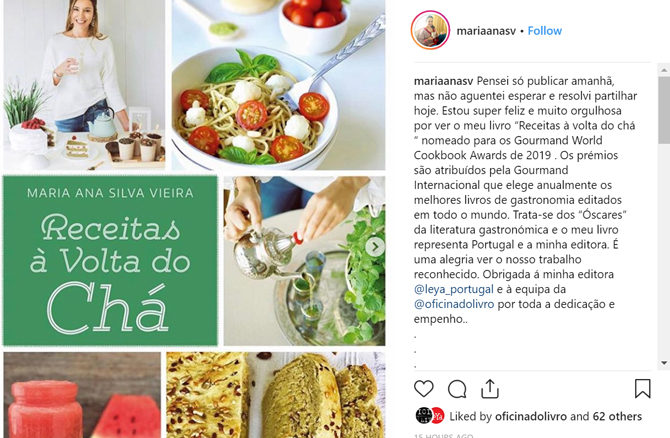
Task: Open mariaanasv profile picture story
Action: click(430, 30)
